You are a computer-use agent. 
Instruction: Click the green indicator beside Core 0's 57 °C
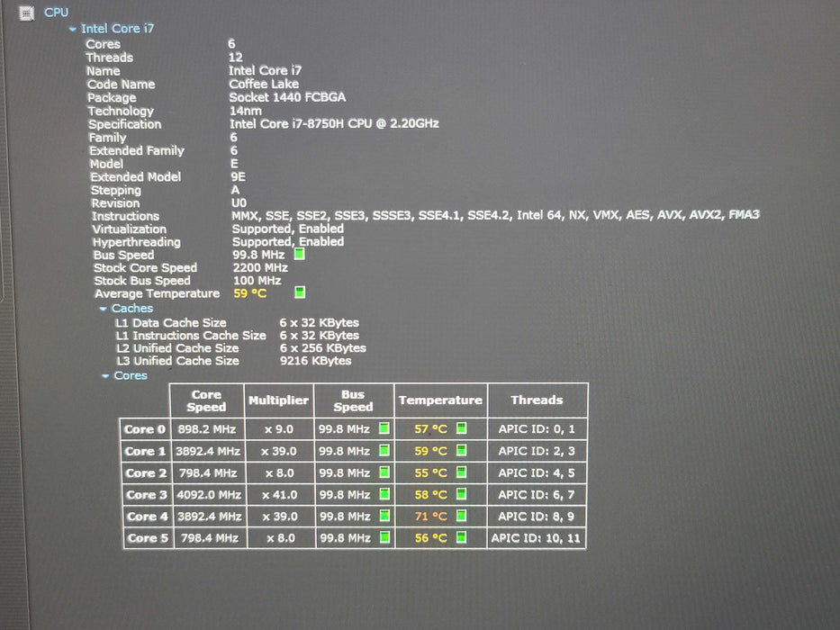[x=461, y=428]
